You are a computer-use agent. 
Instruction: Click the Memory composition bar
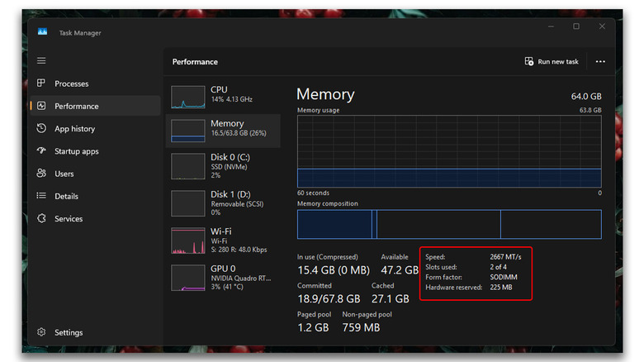[449, 224]
